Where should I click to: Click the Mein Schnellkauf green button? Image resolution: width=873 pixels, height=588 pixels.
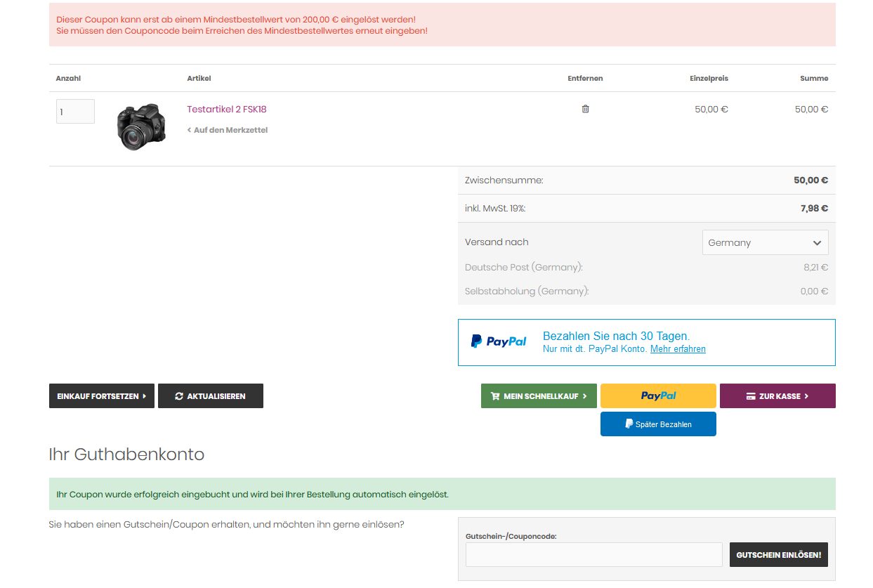click(x=539, y=396)
